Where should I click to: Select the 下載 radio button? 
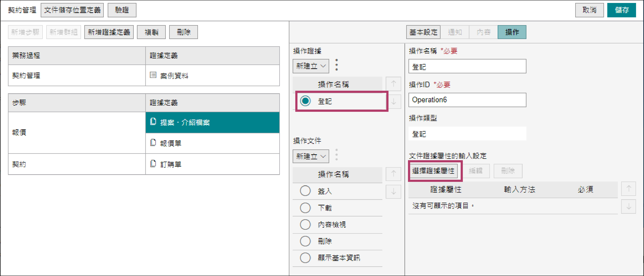(x=305, y=208)
